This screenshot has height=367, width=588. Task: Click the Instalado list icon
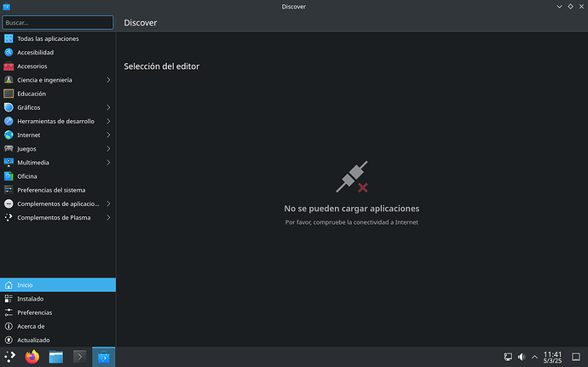coord(9,299)
